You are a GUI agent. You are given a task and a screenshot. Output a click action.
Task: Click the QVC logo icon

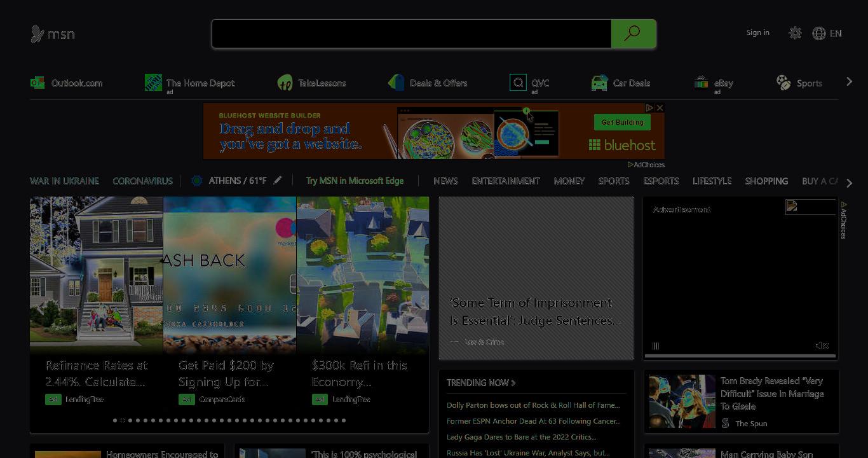coord(518,83)
